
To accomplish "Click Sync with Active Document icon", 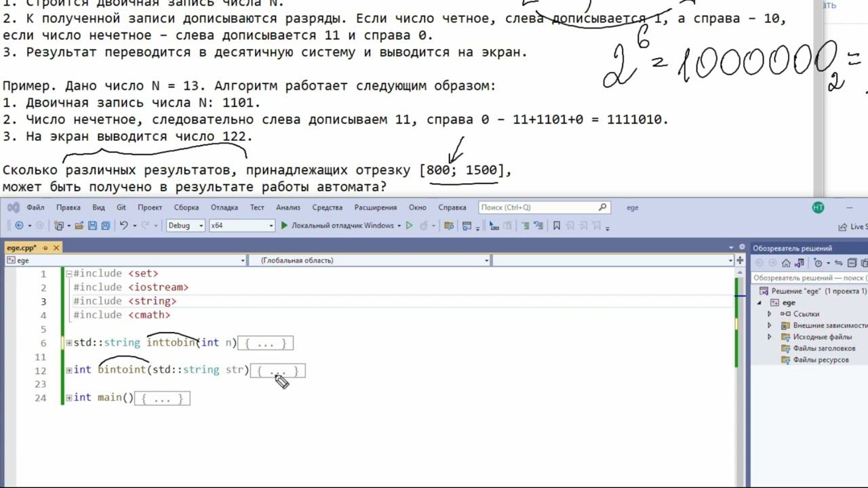I will 839,263.
